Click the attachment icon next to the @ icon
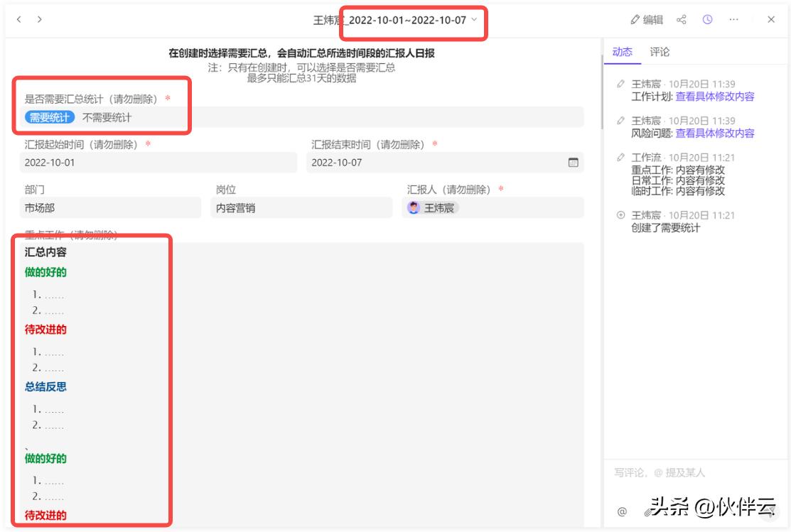 647,511
